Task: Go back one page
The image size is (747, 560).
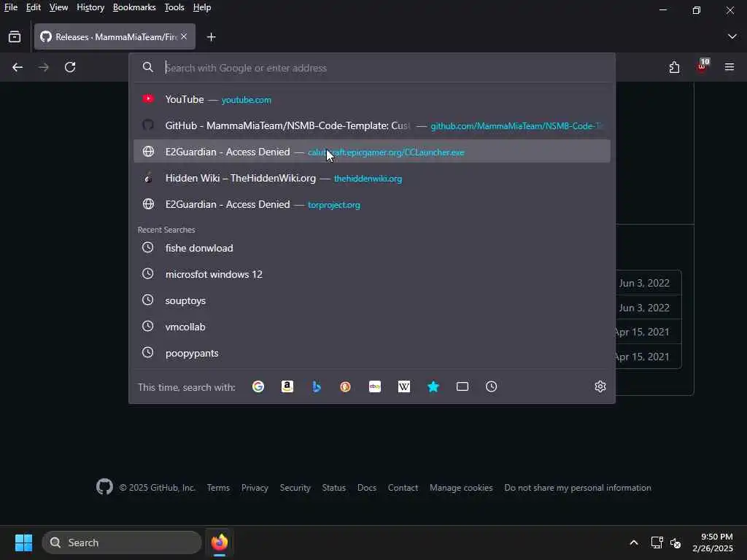Action: click(18, 67)
